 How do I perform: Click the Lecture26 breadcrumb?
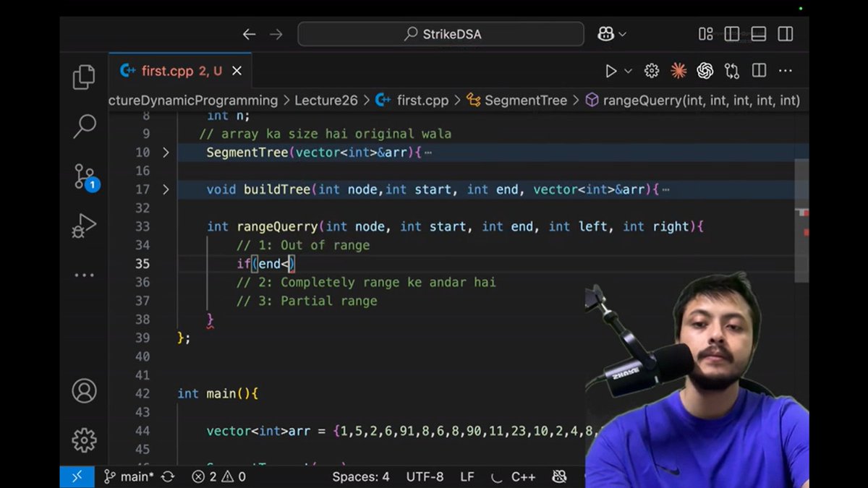tap(326, 100)
